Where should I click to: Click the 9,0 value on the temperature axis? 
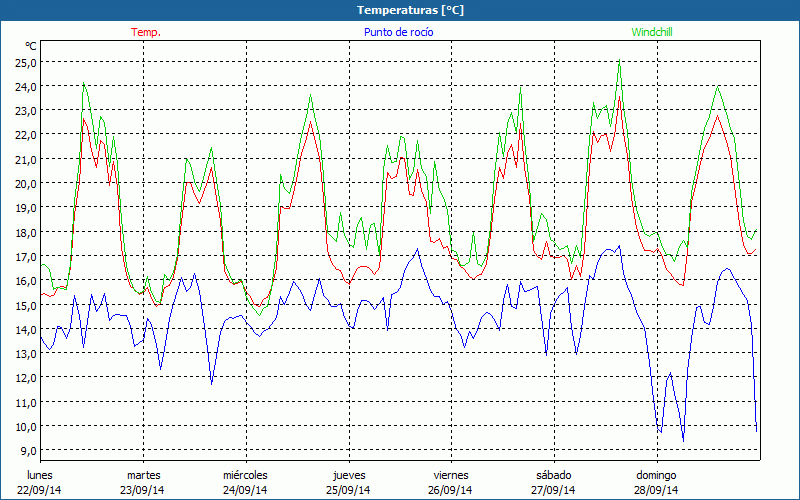tap(27, 451)
